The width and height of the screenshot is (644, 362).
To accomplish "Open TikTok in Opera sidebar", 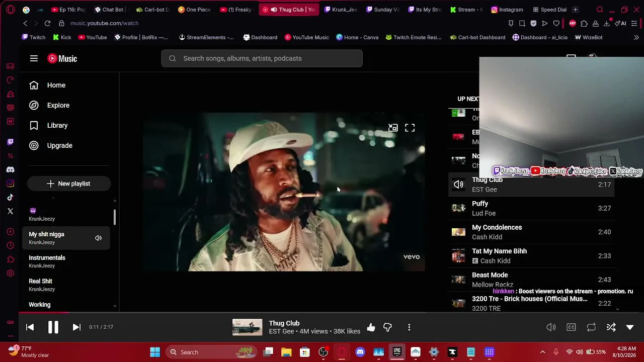I will [10, 198].
